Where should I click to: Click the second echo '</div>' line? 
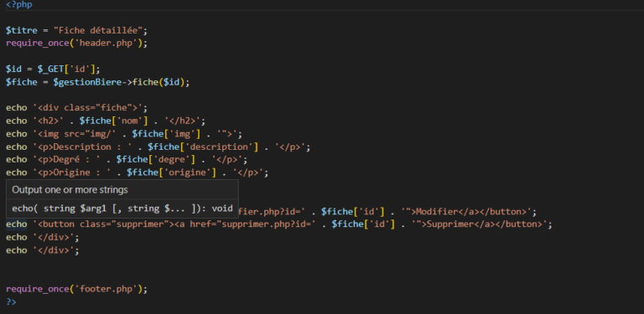(42, 250)
